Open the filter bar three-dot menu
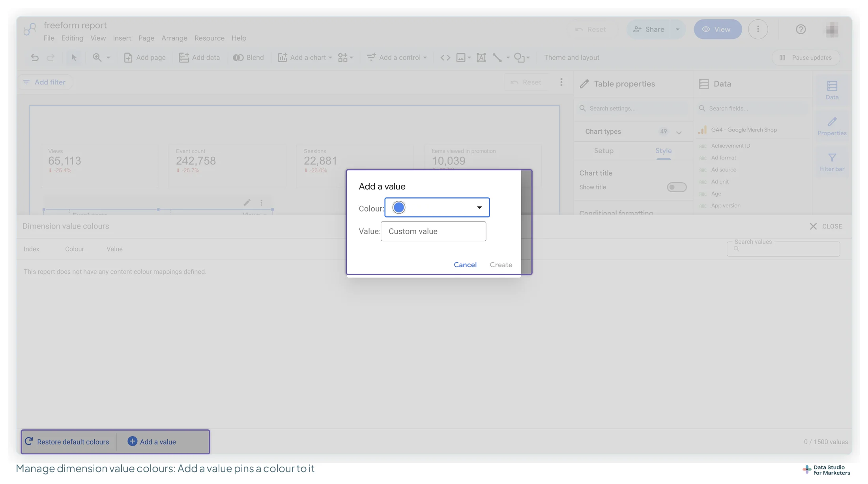Screen dimensions: 868x484 pos(561,82)
